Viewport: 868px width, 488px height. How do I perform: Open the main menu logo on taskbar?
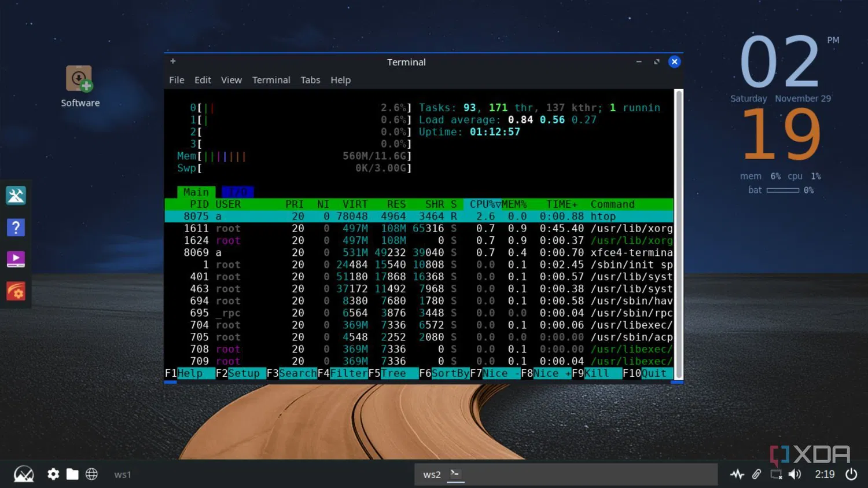coord(24,474)
